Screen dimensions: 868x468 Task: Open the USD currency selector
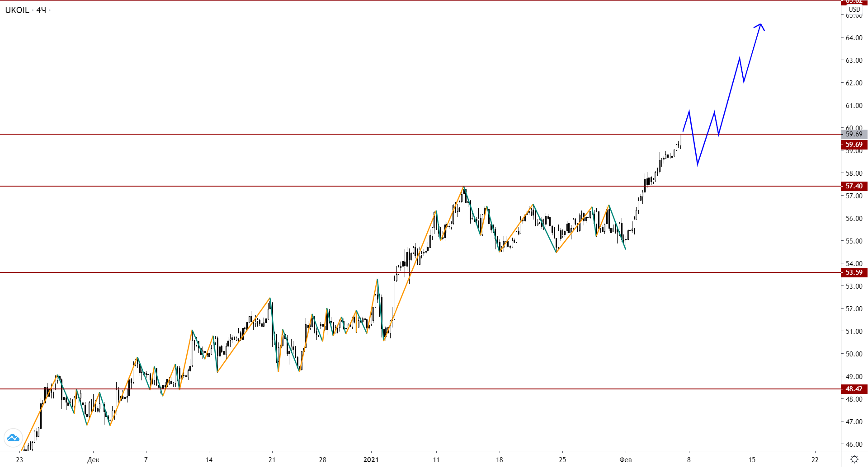click(854, 9)
